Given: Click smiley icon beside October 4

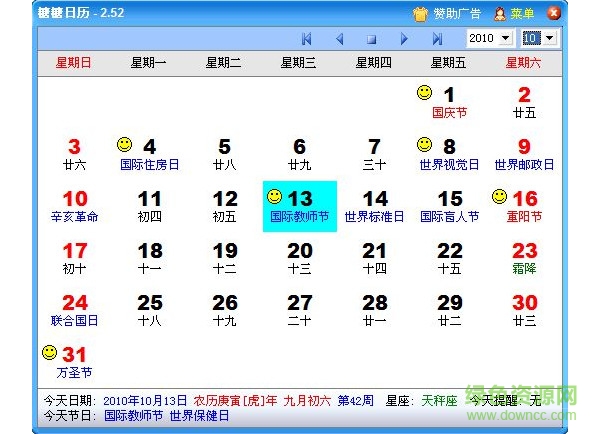Looking at the screenshot, I should click(124, 145).
